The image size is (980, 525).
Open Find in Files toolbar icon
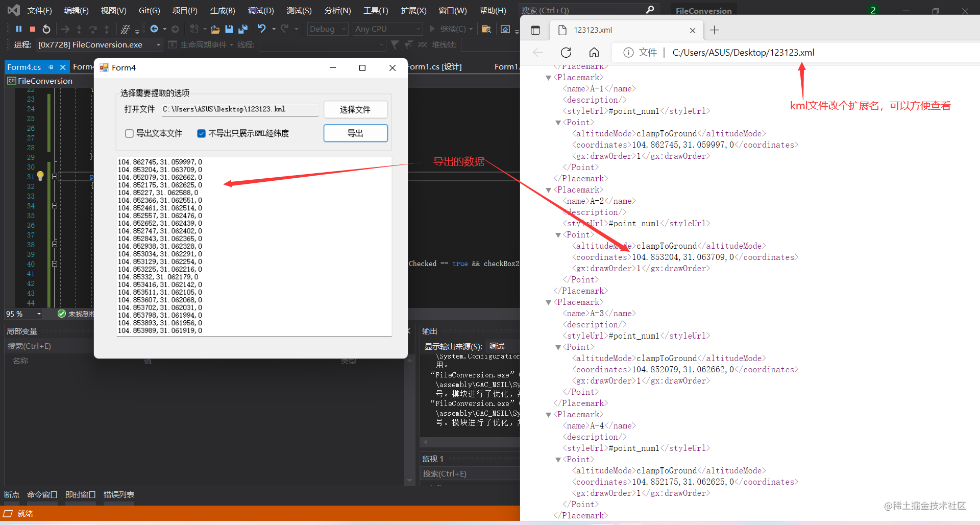(x=486, y=29)
